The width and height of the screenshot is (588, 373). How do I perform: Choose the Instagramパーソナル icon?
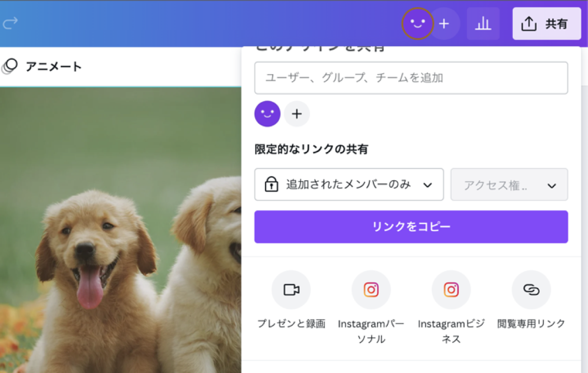371,290
